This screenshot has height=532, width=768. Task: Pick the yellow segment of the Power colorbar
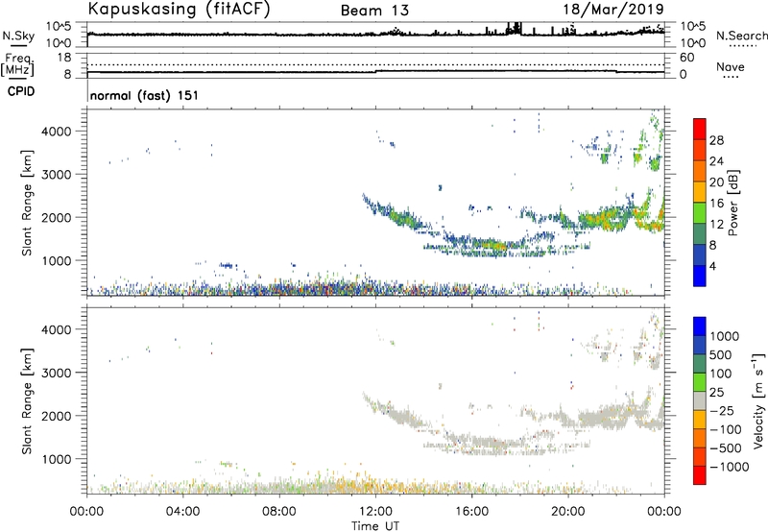[x=700, y=192]
